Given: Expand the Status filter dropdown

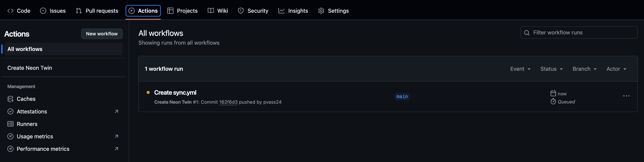Looking at the screenshot, I should coord(552,69).
